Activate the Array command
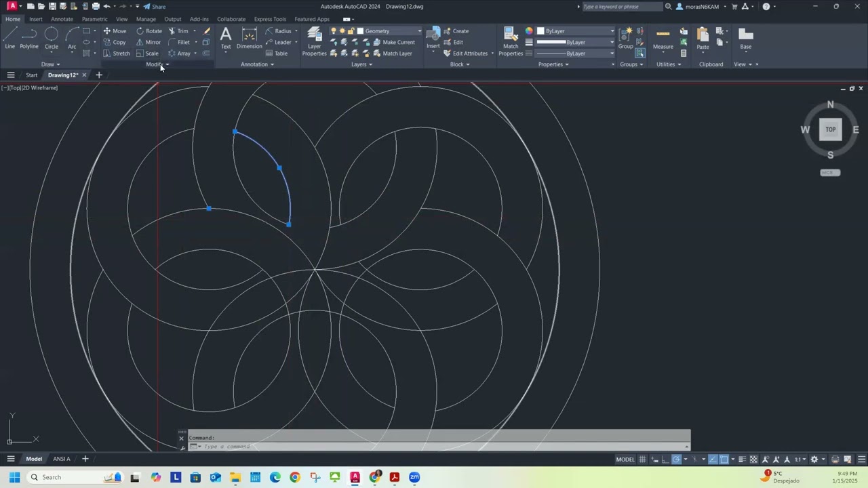This screenshot has height=488, width=868. [x=179, y=54]
